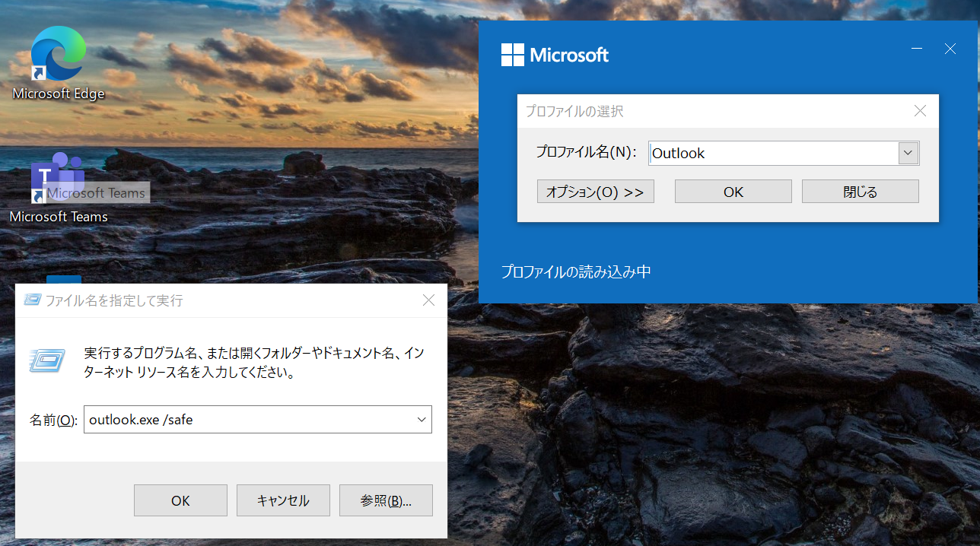
Task: Click the 参照(B)... browse button
Action: pos(386,500)
